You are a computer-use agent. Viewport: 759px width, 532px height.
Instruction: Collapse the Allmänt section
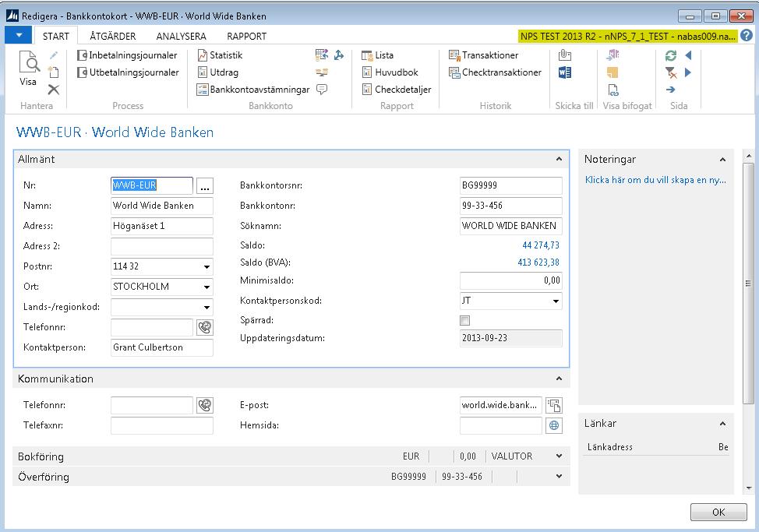point(559,159)
